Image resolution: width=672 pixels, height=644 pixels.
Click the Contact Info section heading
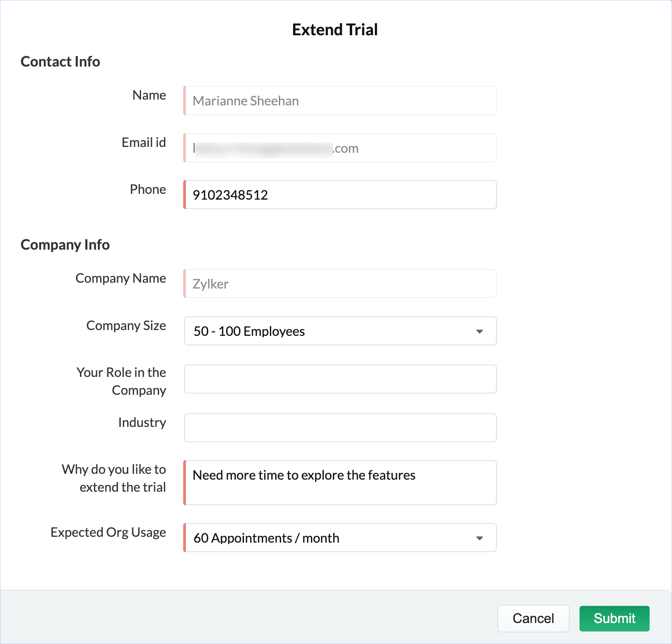point(60,62)
